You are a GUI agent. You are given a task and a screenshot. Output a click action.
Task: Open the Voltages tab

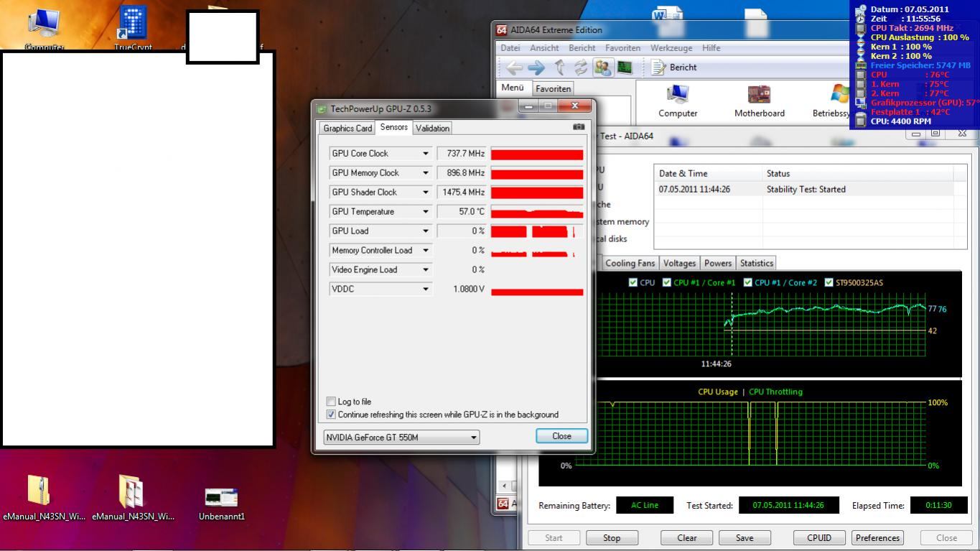pos(679,264)
